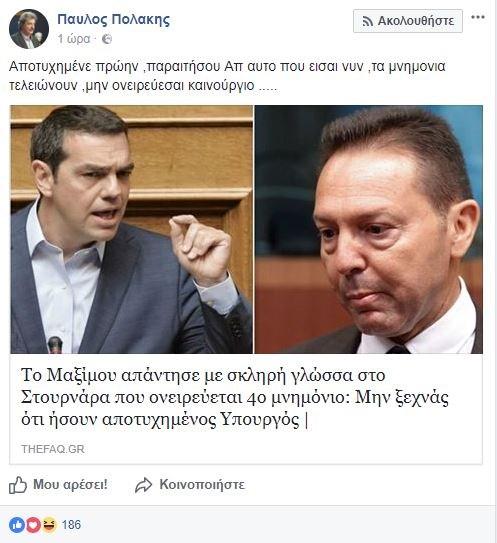The image size is (497, 543).
Task: Visit the THEFAQ.GR source link
Action: (x=53, y=449)
